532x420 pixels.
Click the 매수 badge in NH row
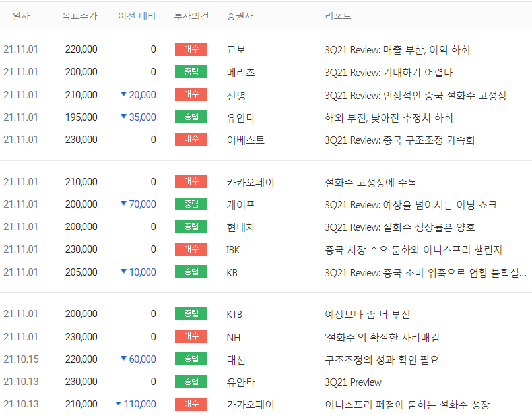coord(191,336)
